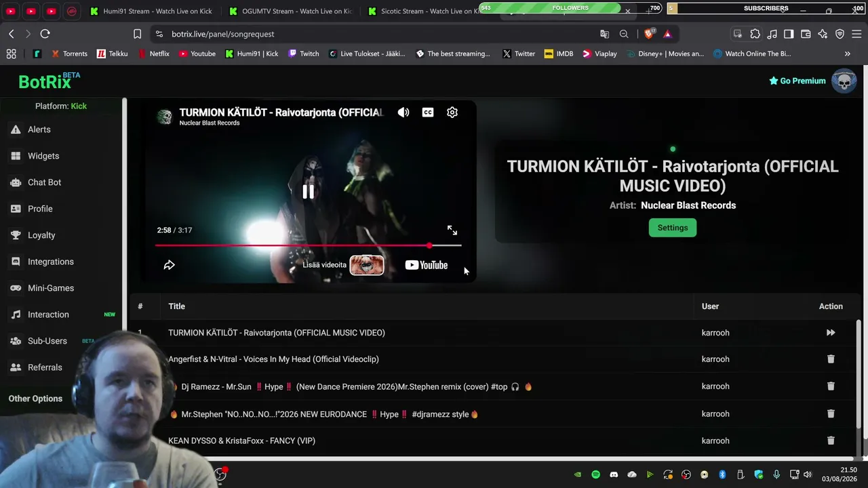Open Discord from the system tray
Image resolution: width=868 pixels, height=488 pixels.
(614, 474)
